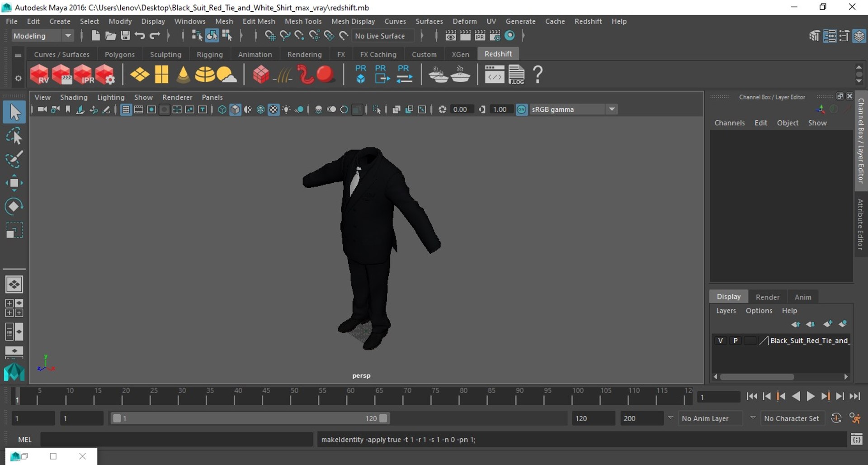This screenshot has width=868, height=465.
Task: Create Redshift spot light cone icon
Action: click(183, 75)
